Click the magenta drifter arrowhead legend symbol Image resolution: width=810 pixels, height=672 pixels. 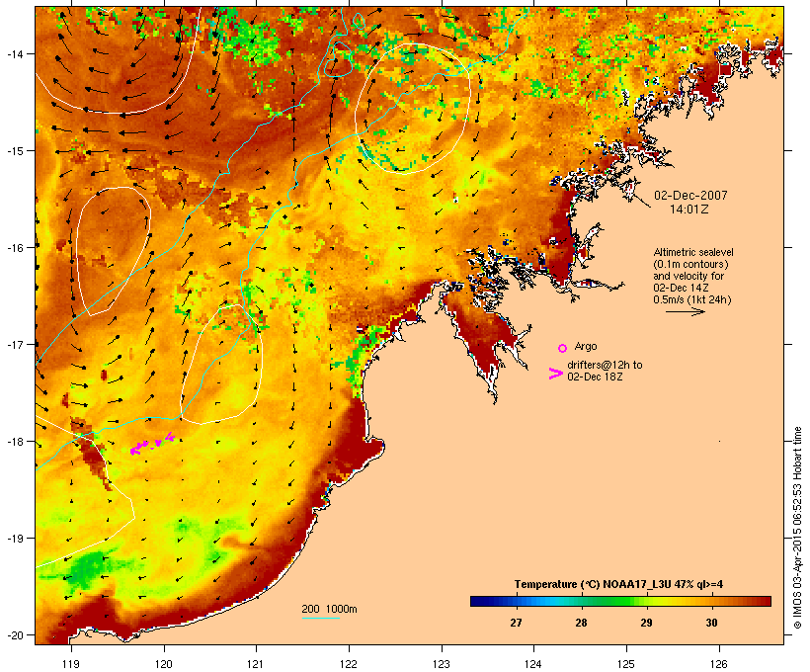[x=555, y=374]
